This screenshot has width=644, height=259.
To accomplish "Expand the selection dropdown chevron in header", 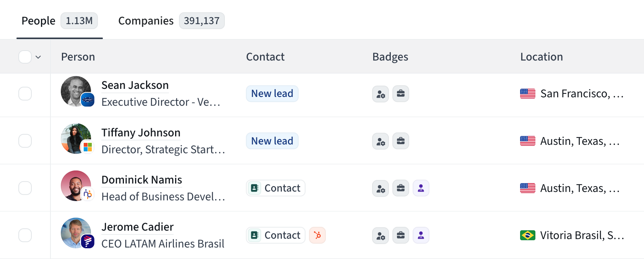I will (38, 57).
